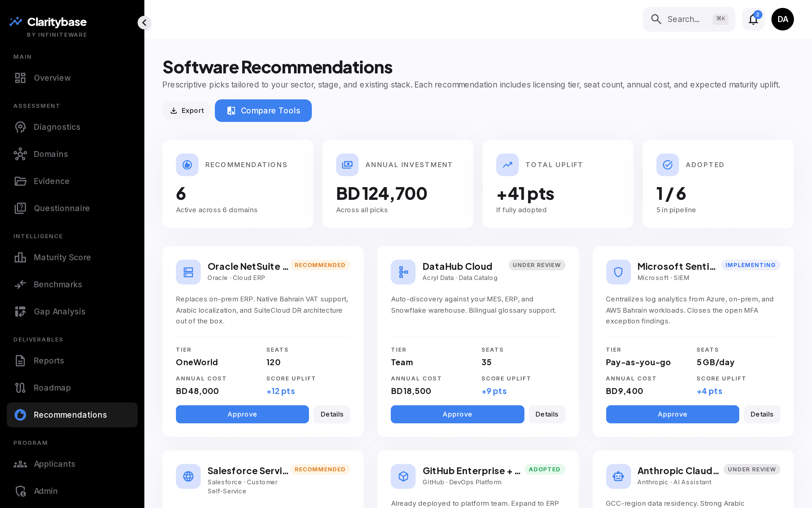Click the Admin shield icon
812x508 pixels.
pos(21,491)
